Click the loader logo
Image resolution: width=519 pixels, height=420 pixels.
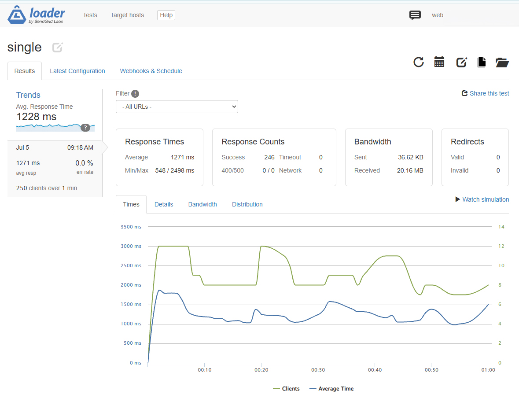click(37, 15)
